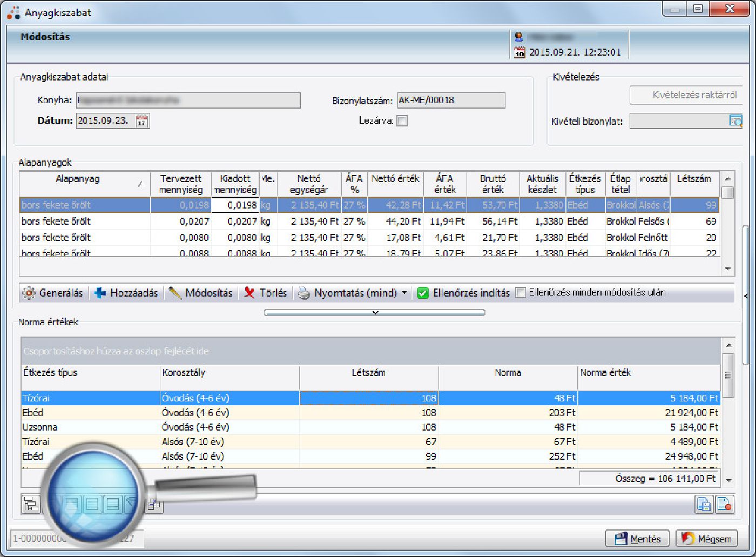Click the Generálás gear icon

[29, 293]
